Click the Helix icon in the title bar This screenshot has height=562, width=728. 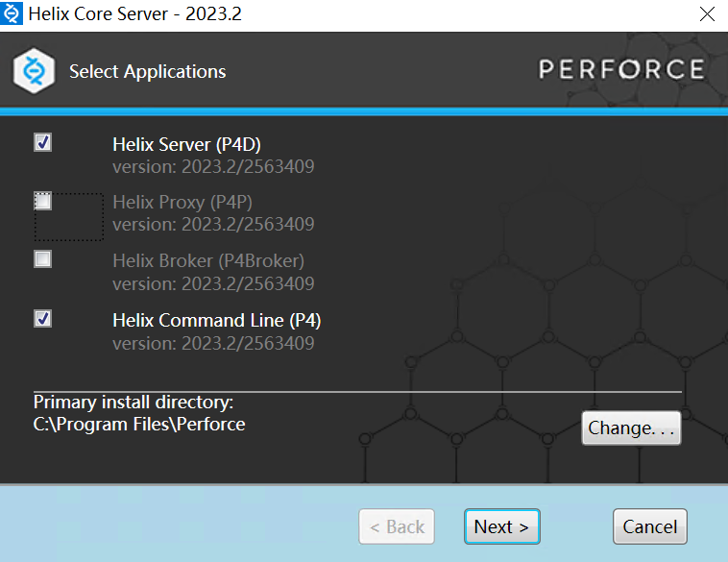(x=12, y=13)
